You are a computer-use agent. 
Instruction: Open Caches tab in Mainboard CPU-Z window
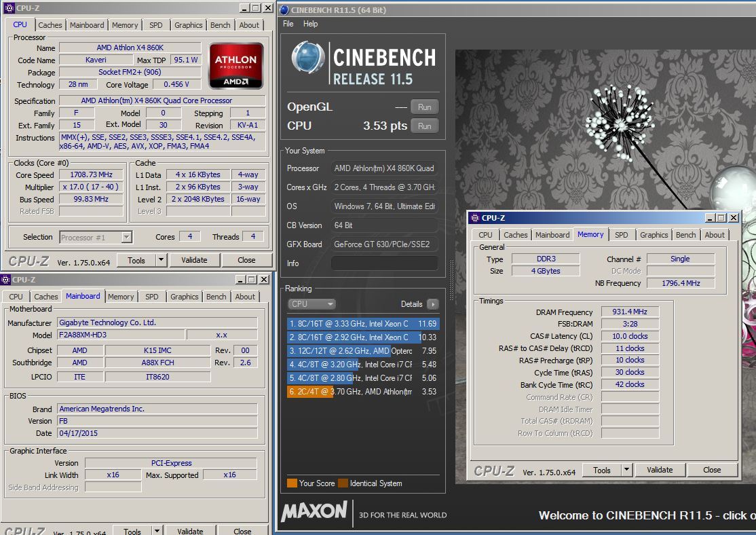pyautogui.click(x=45, y=297)
